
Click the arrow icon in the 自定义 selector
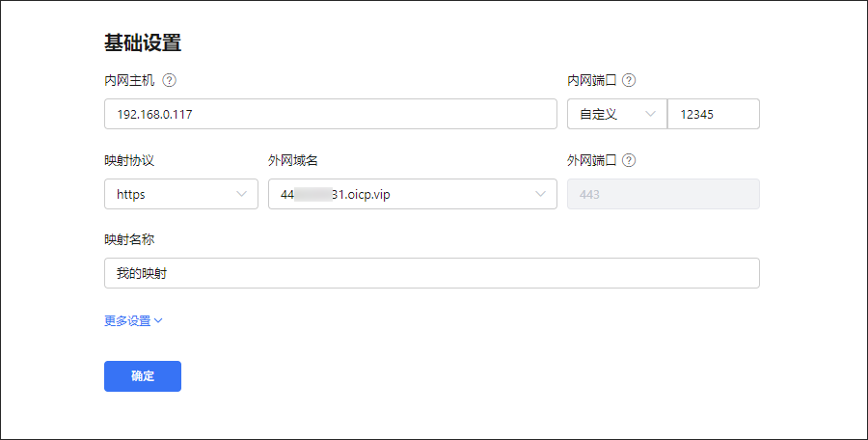[x=650, y=114]
